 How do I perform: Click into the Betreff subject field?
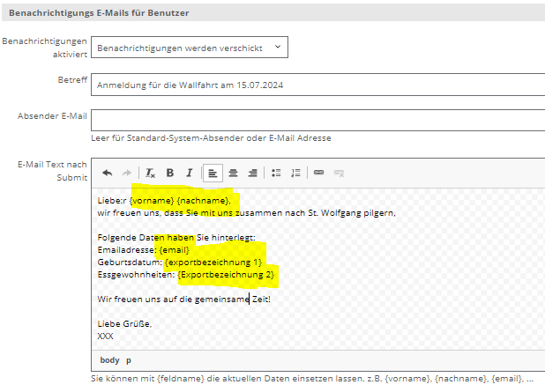pos(317,85)
